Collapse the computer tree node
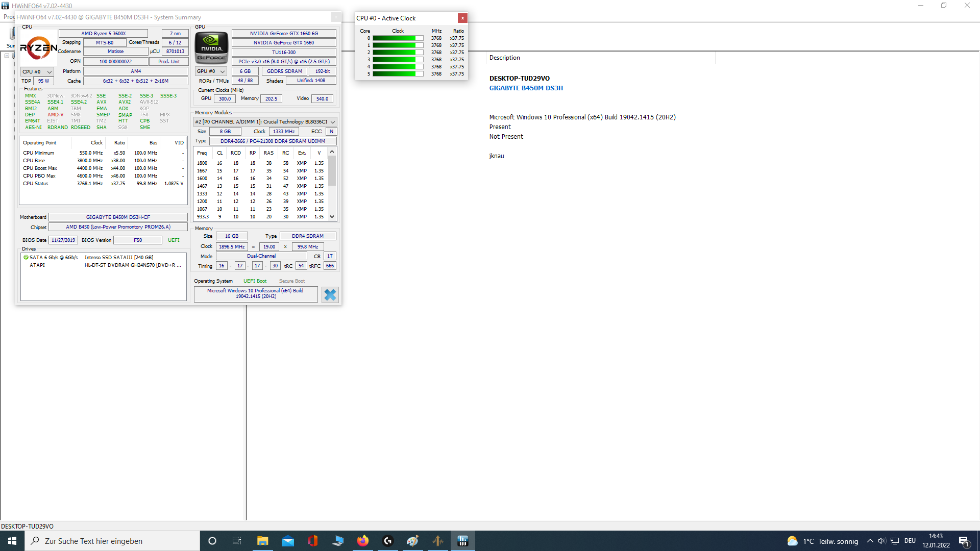 click(x=7, y=56)
